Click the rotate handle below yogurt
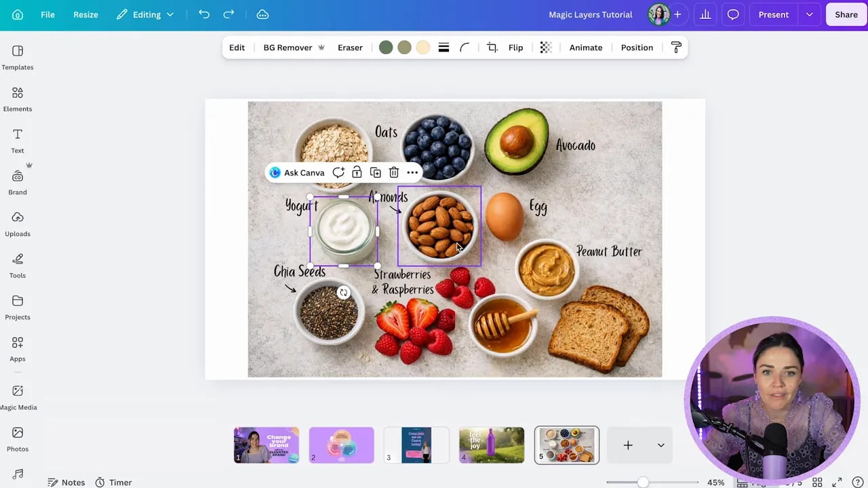 (344, 293)
